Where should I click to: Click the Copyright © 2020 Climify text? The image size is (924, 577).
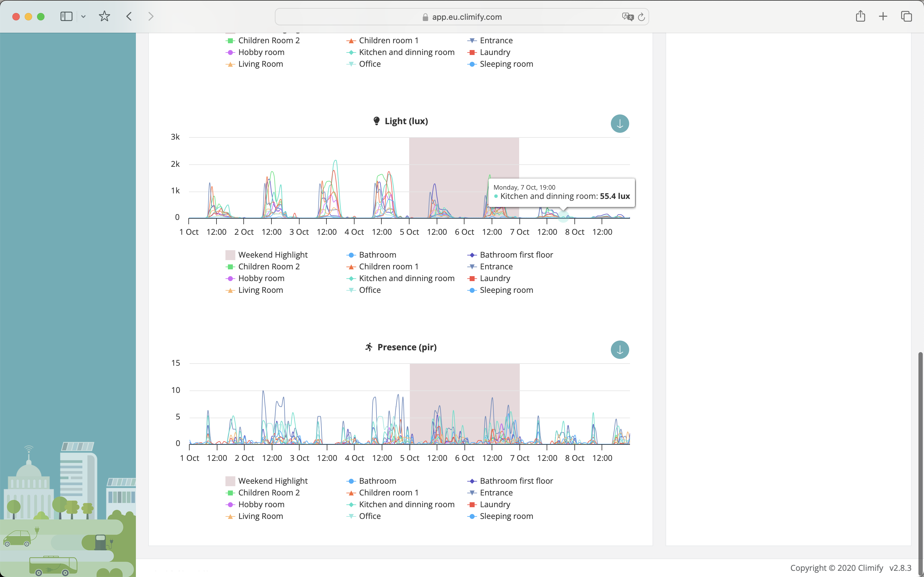click(x=837, y=568)
